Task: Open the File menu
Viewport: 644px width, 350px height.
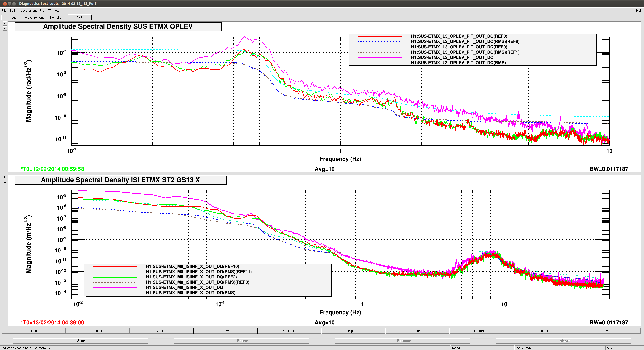Action: coord(4,10)
